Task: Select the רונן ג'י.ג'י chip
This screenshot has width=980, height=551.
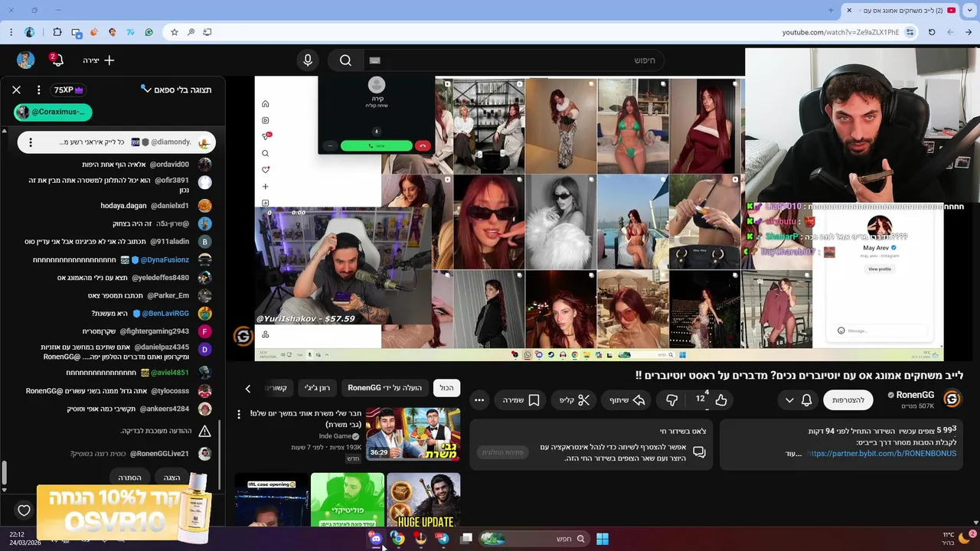Action: pos(317,388)
